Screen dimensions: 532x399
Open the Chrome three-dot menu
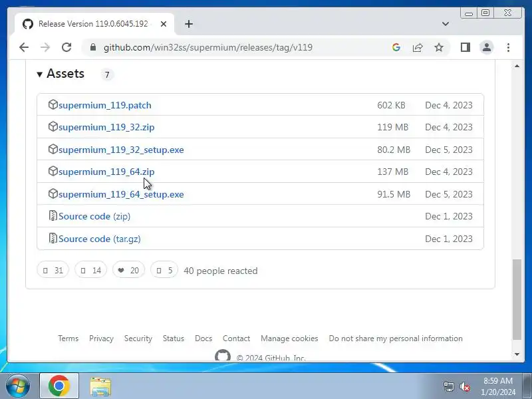(508, 47)
